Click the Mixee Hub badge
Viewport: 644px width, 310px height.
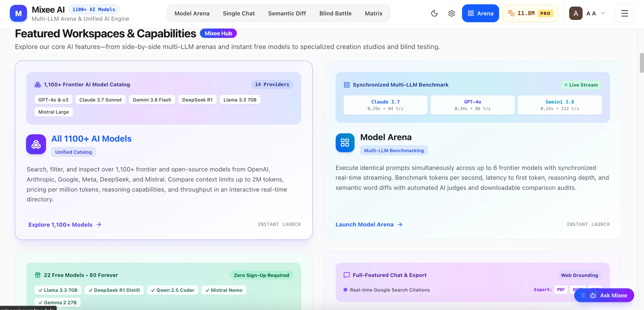218,33
